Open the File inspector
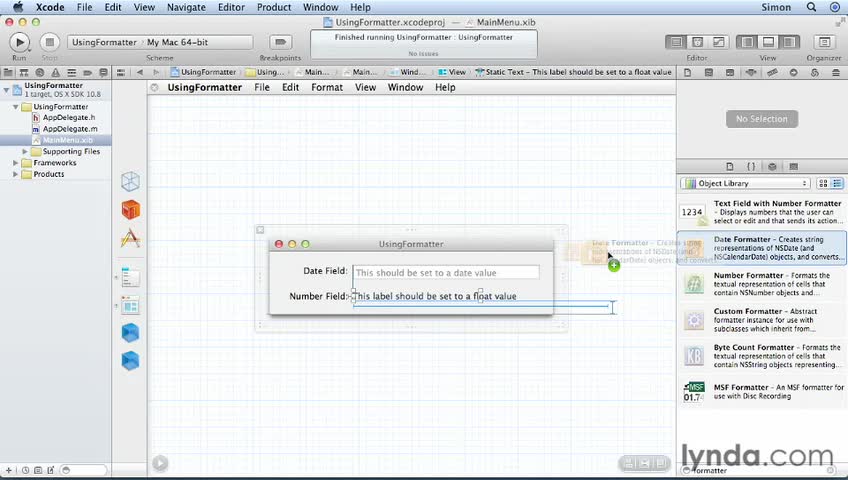This screenshot has height=480, width=848. tap(687, 72)
